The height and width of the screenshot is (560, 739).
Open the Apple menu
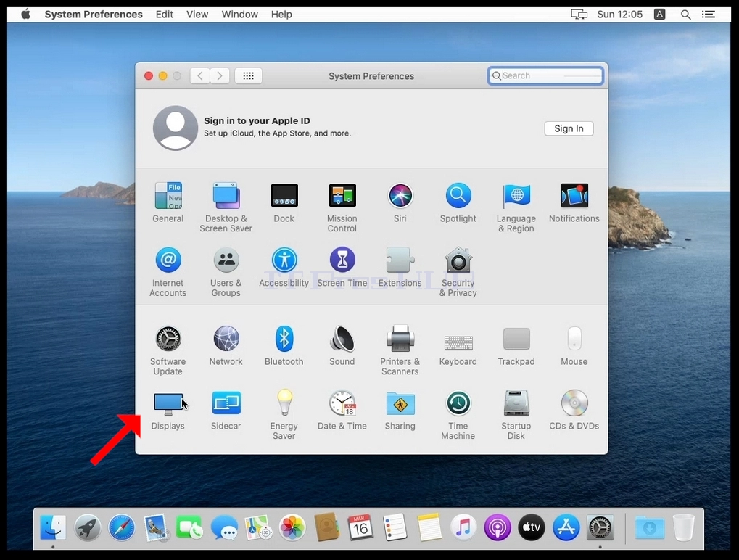point(26,14)
